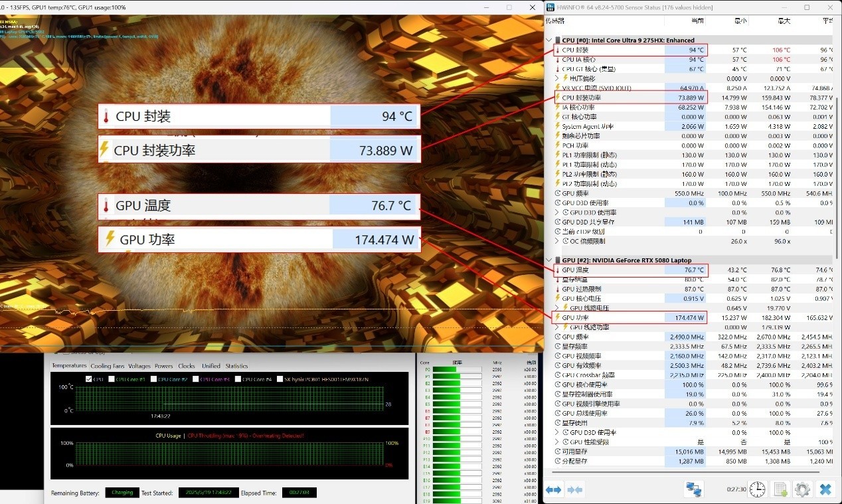This screenshot has width=842, height=504.
Task: Collapse the Intel Core Ultra 9 CPU group
Action: pyautogui.click(x=548, y=41)
